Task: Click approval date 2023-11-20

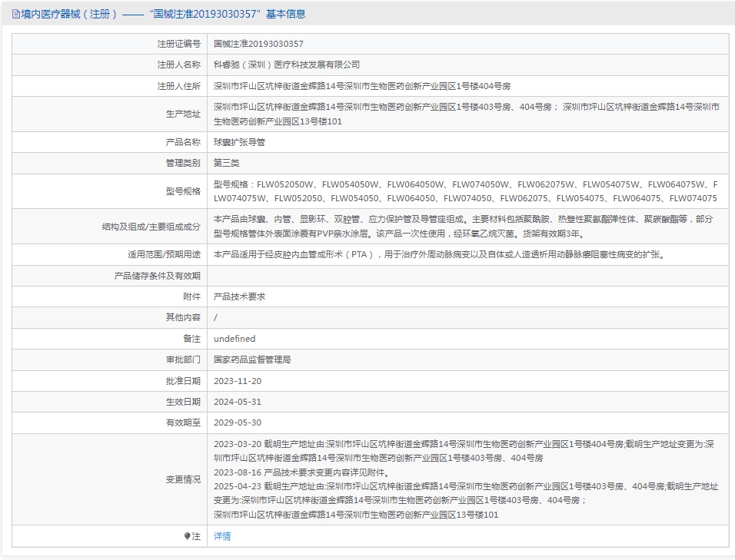Action: 238,381
